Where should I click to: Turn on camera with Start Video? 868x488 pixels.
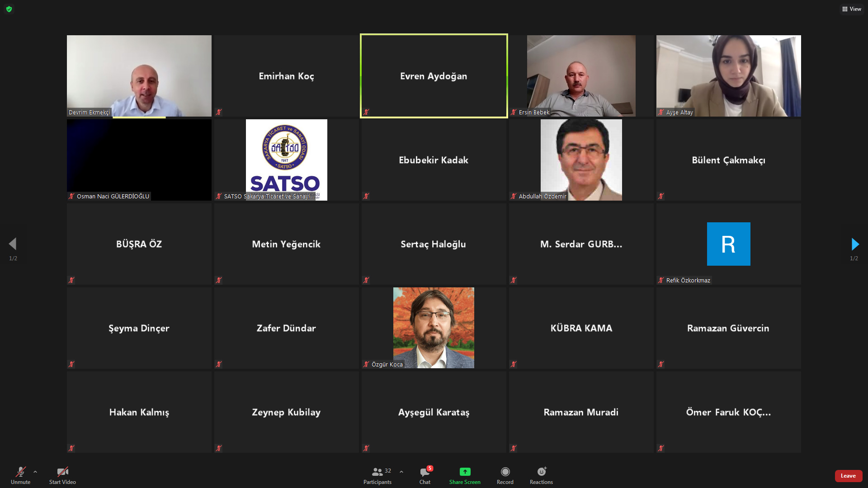62,475
